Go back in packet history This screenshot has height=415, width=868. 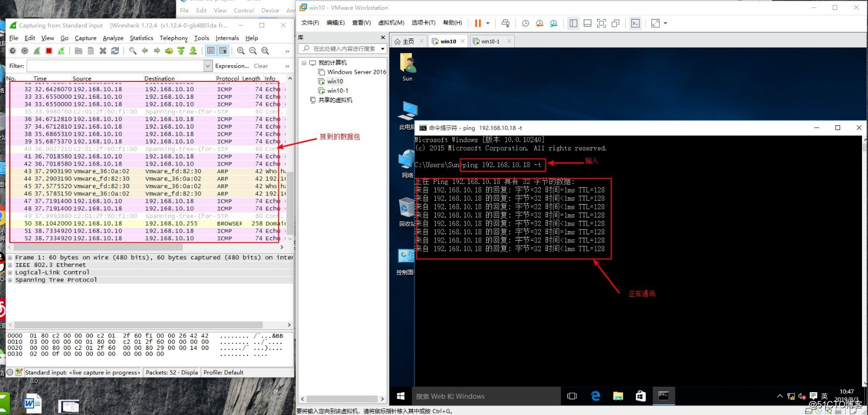pos(145,50)
